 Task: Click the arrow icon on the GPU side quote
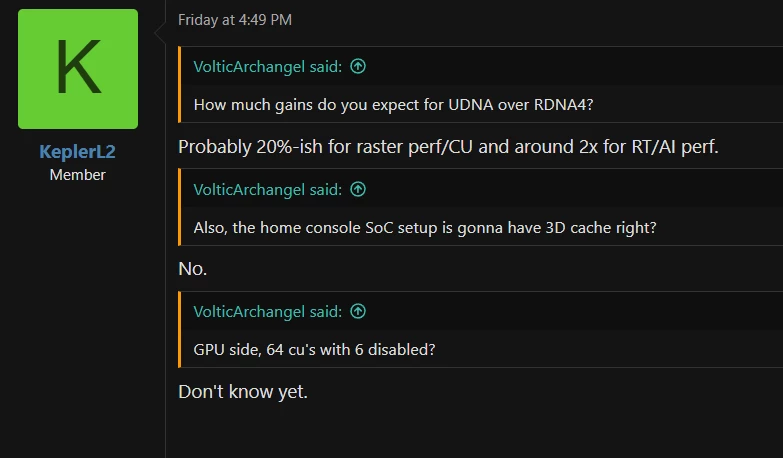tap(358, 311)
